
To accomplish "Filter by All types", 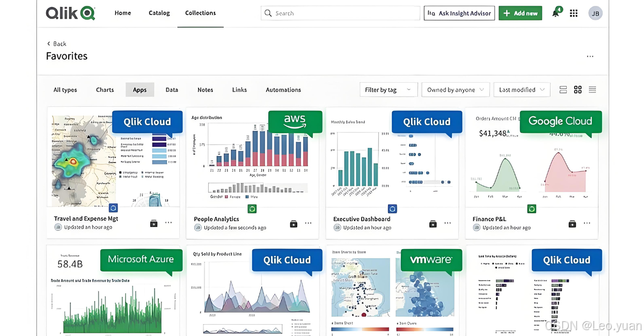I will (65, 90).
